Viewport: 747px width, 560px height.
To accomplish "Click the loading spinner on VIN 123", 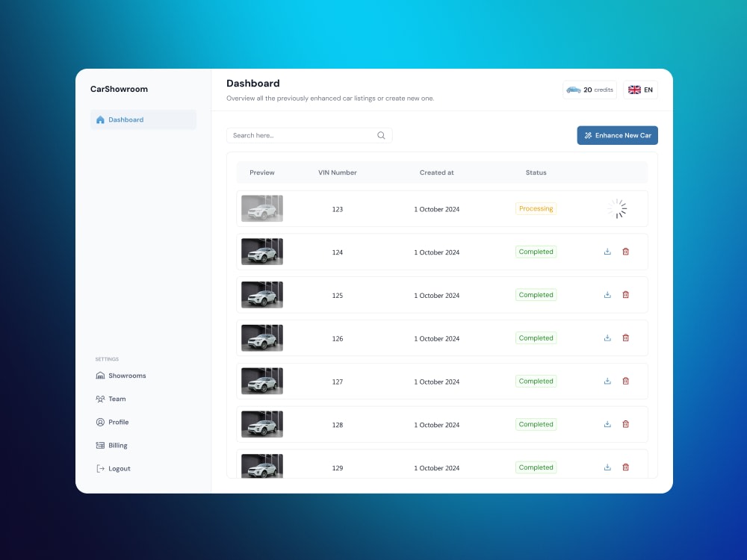I will click(x=617, y=208).
